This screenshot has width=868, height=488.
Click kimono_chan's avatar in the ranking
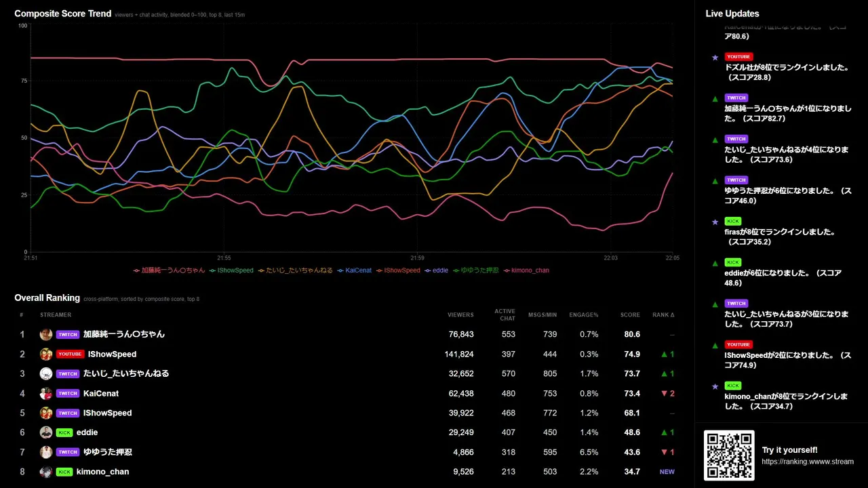click(46, 472)
